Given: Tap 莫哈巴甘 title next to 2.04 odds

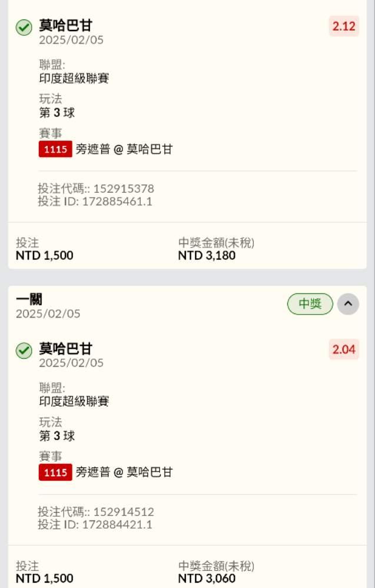Looking at the screenshot, I should [x=65, y=349].
